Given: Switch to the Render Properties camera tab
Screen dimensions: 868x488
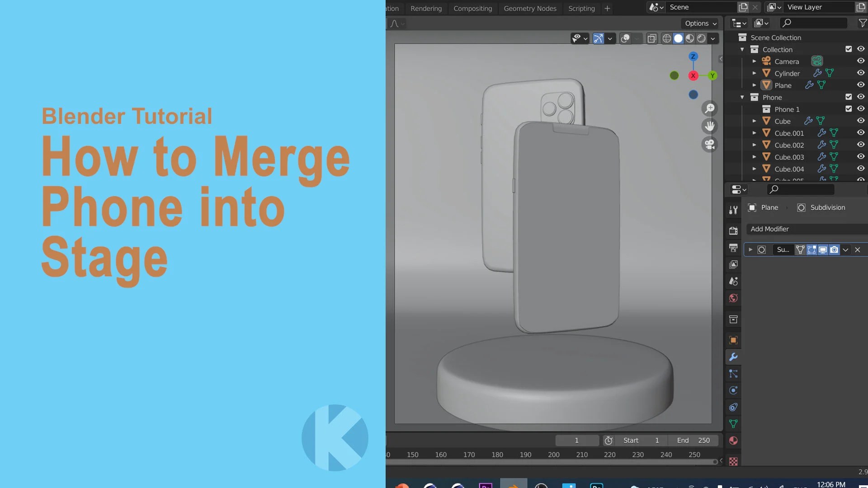Looking at the screenshot, I should click(733, 230).
